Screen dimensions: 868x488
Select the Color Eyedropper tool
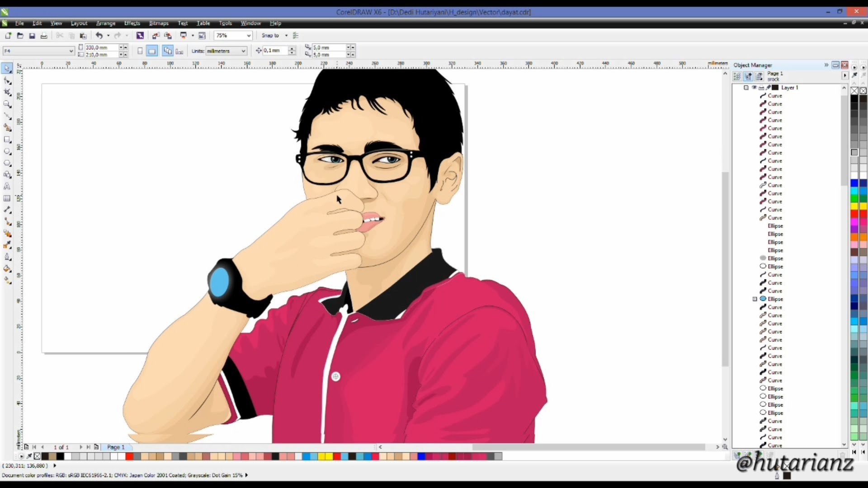[7, 245]
